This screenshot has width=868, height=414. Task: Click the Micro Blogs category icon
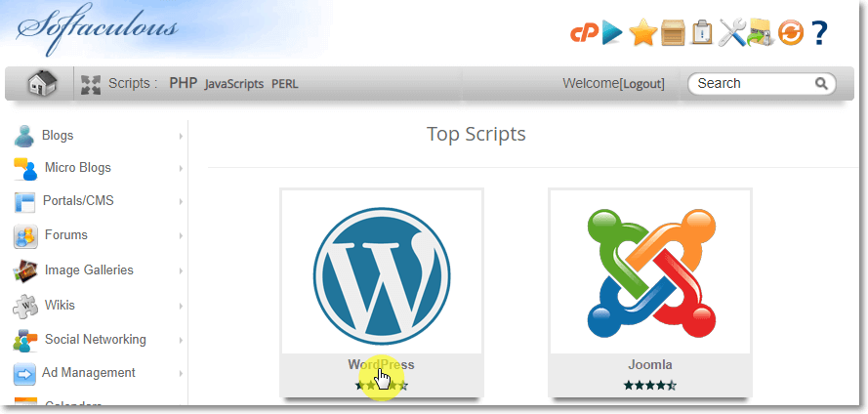point(25,168)
